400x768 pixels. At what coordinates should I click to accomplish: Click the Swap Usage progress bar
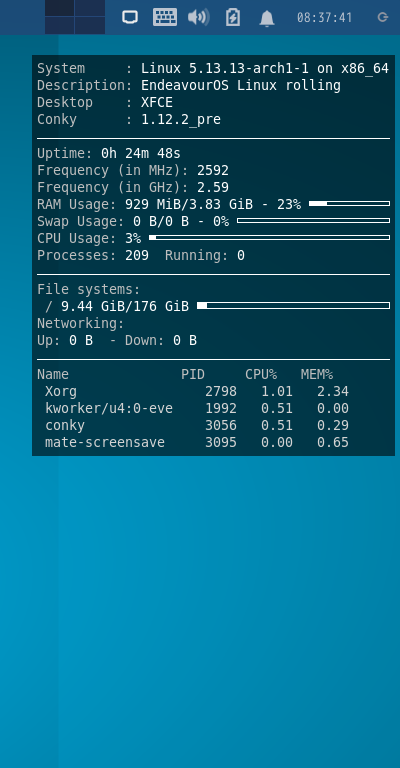click(x=313, y=220)
